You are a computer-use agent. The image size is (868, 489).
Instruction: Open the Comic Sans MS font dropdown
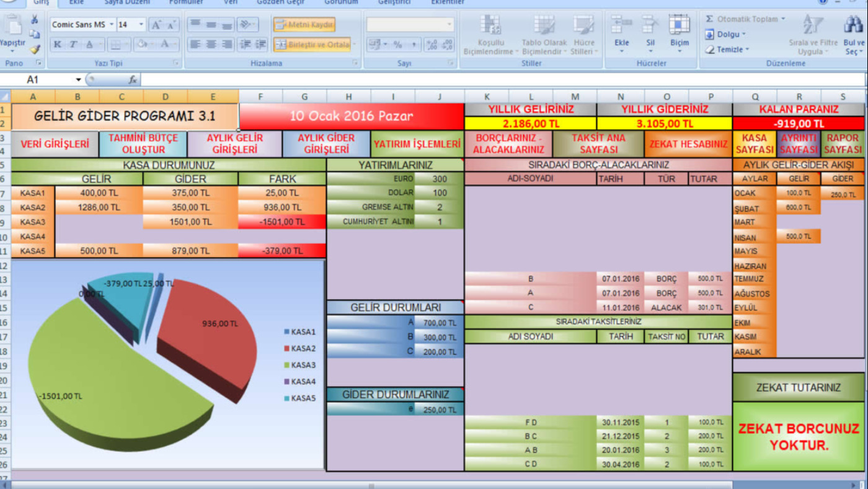(111, 25)
